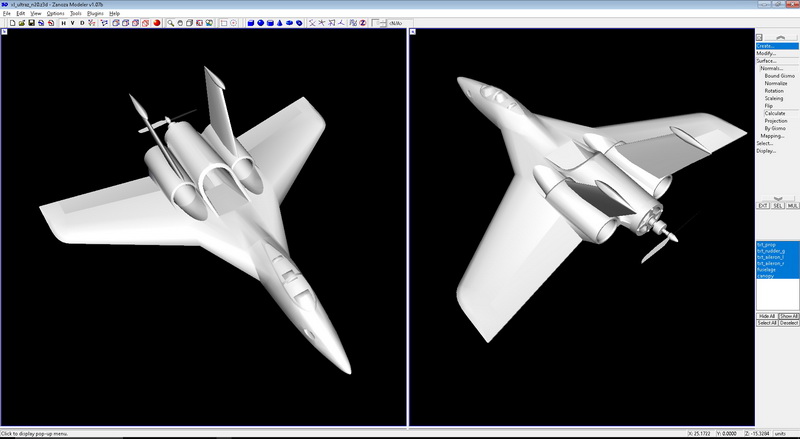Select the hand pan tool
The image size is (800, 439).
[x=180, y=23]
